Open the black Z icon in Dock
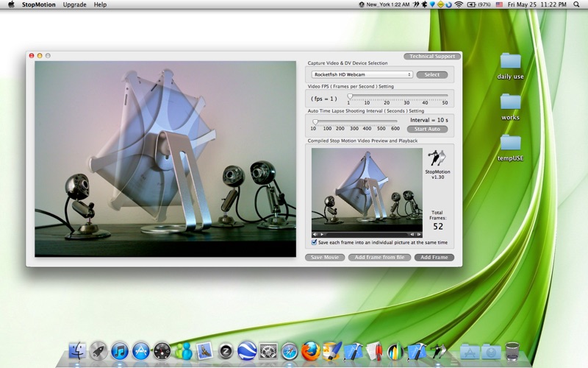Image resolution: width=588 pixels, height=368 pixels. coord(226,352)
